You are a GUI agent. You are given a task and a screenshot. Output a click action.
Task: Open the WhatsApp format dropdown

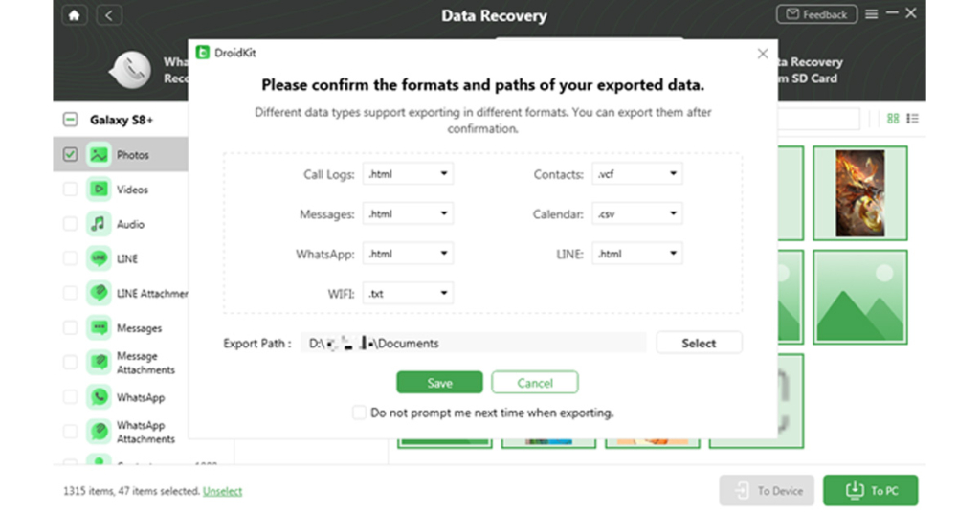click(x=408, y=254)
